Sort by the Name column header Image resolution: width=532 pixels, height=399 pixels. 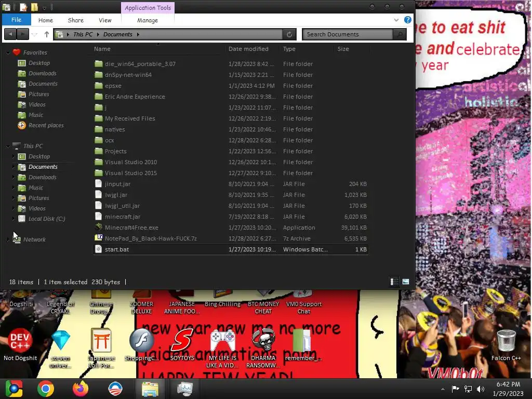tap(102, 49)
